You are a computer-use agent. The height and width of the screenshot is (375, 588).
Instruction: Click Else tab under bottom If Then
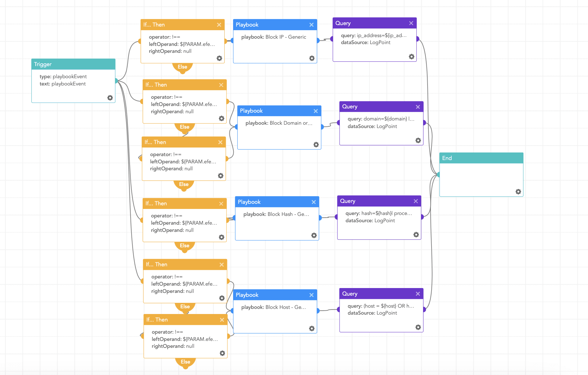point(185,362)
